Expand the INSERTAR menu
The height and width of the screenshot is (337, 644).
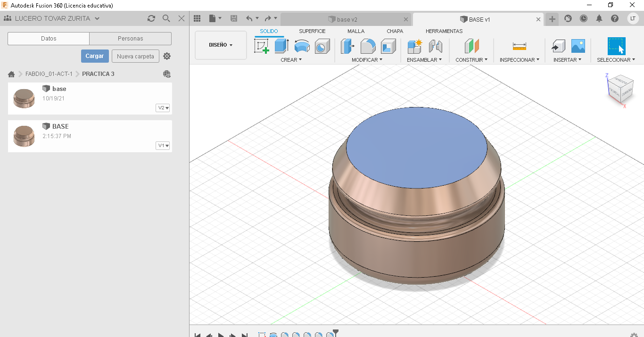[x=568, y=60]
